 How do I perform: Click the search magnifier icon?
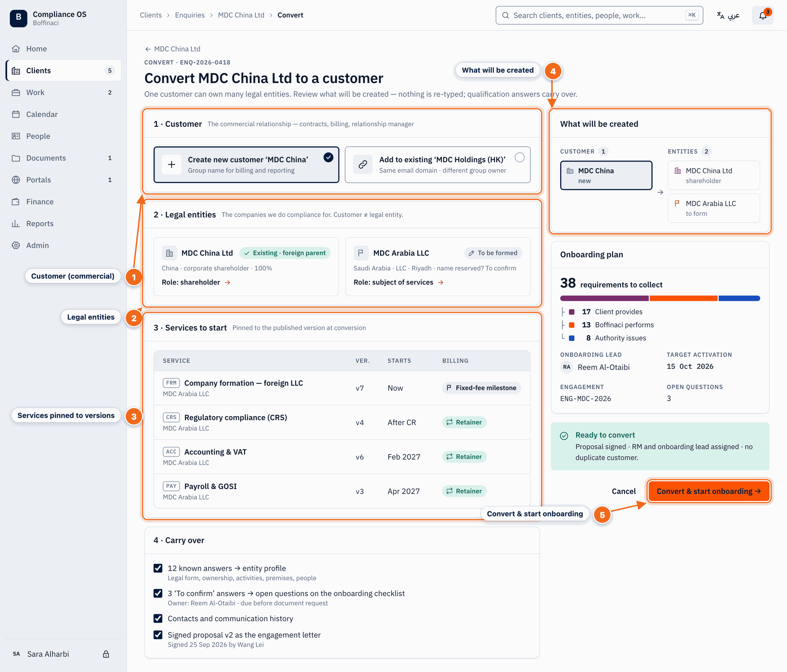click(505, 15)
